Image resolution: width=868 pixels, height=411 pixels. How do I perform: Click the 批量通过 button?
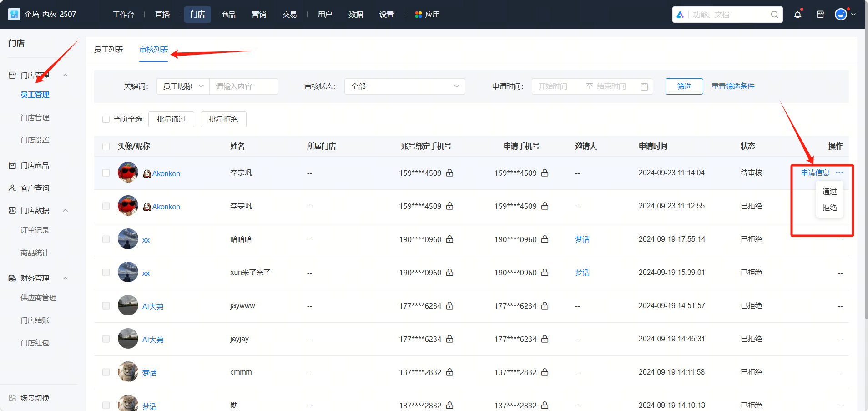click(x=172, y=119)
